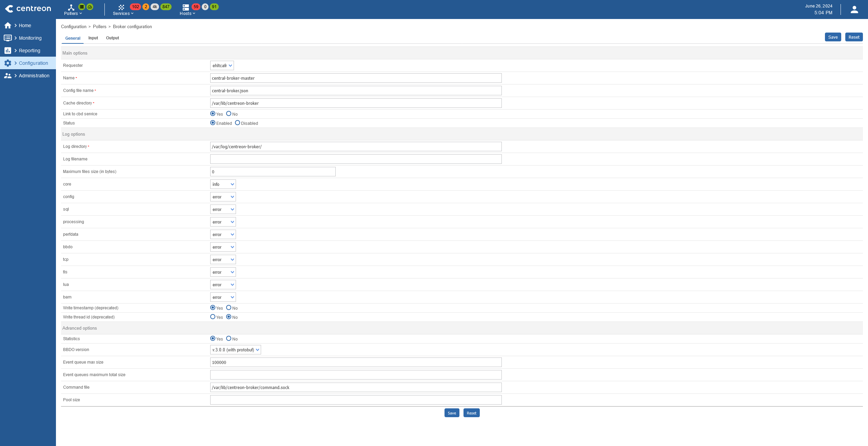The width and height of the screenshot is (868, 446).
Task: Open the processing log level dropdown
Action: coord(223,222)
